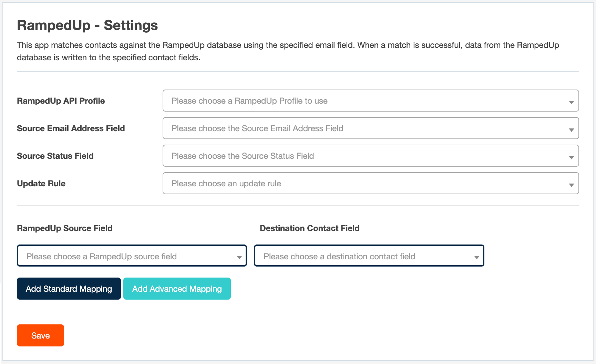Click the 'Source Email Address Field' label
The image size is (596, 364).
pyautogui.click(x=71, y=128)
